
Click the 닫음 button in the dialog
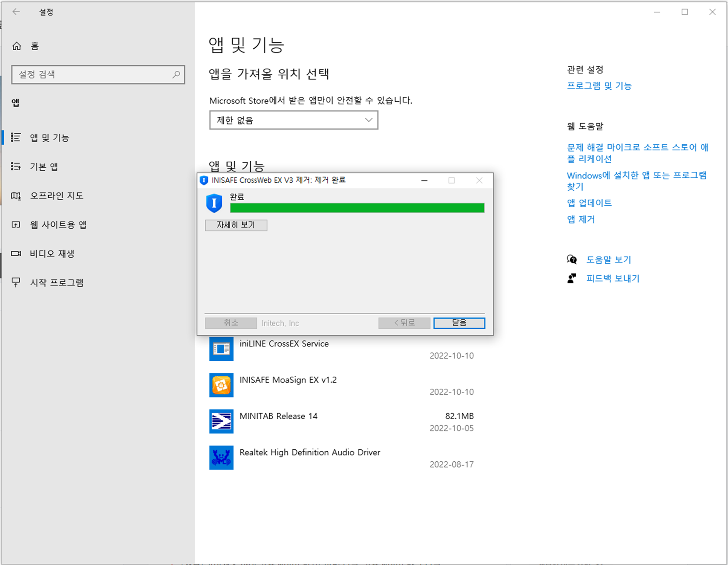point(459,323)
